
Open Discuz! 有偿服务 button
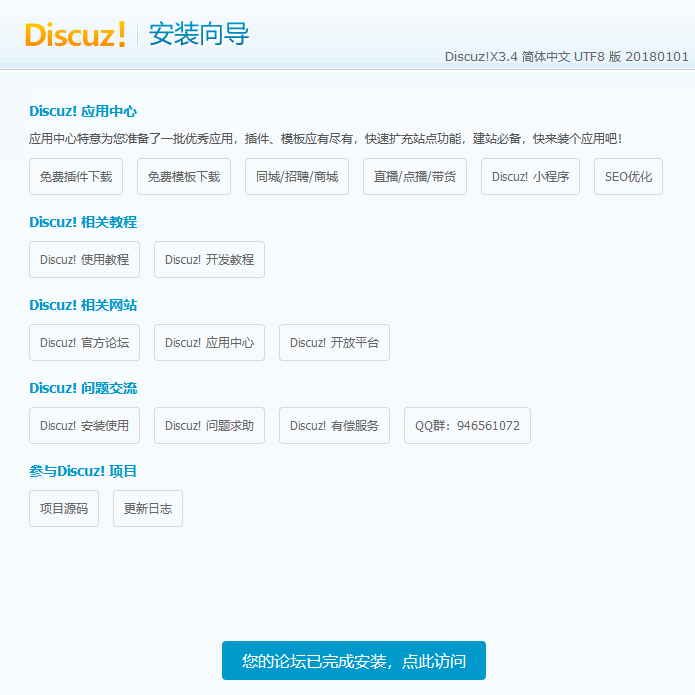335,426
